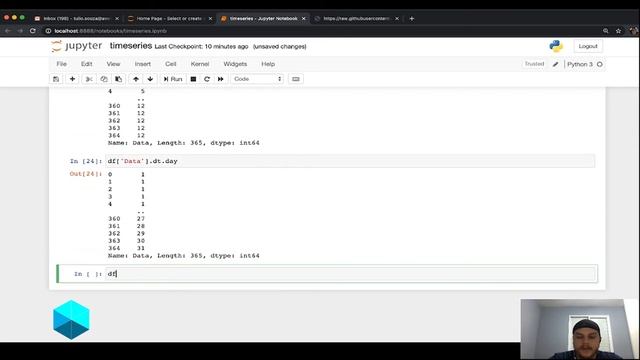Open the Insert menu
The height and width of the screenshot is (360, 640).
pyautogui.click(x=142, y=64)
